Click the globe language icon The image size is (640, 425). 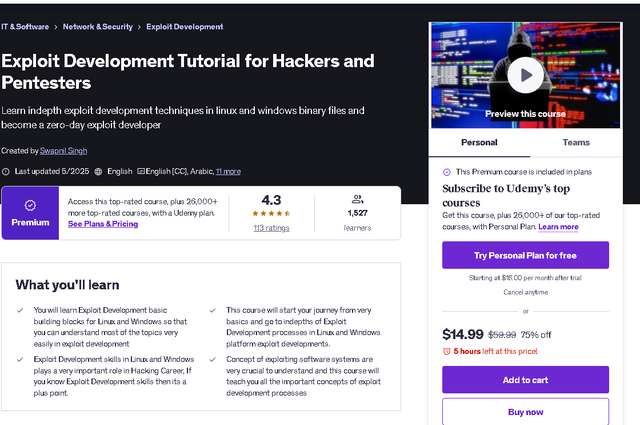click(98, 171)
